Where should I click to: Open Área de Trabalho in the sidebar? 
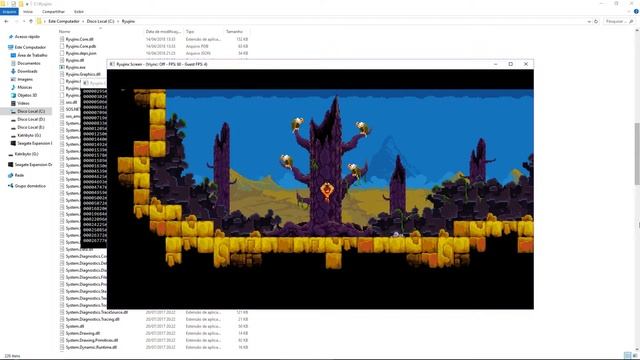(32, 55)
